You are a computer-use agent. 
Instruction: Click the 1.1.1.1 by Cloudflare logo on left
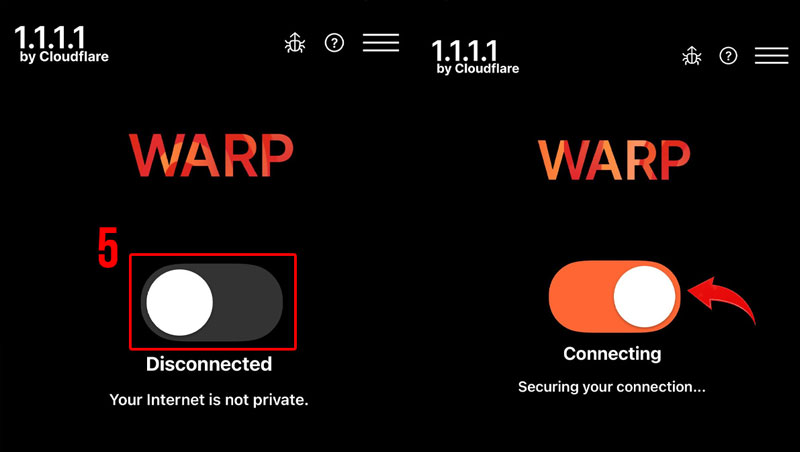coord(61,44)
